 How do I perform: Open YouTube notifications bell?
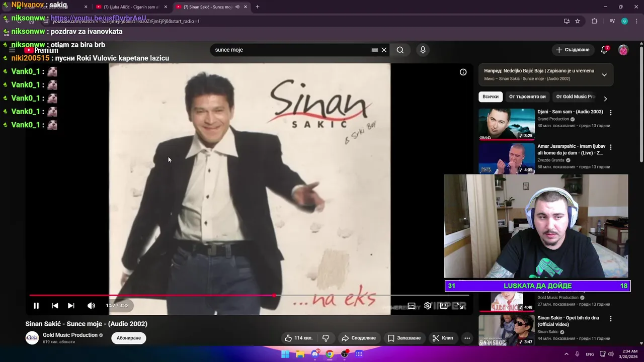pos(604,50)
